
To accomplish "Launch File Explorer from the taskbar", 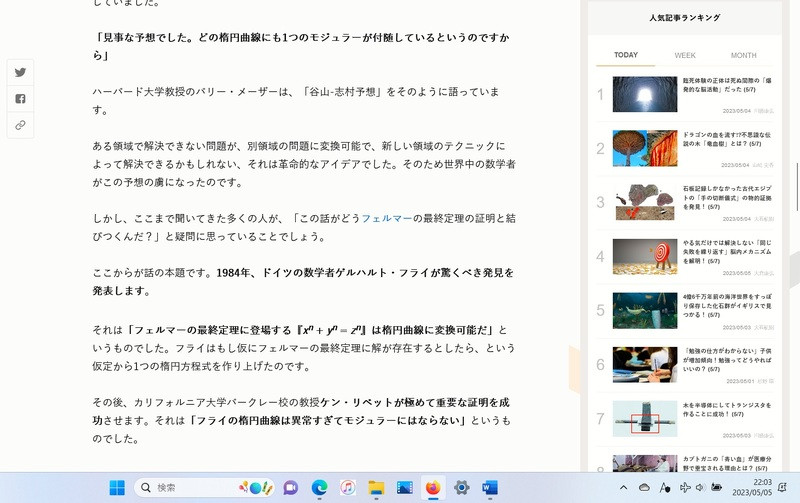I will pos(376,487).
